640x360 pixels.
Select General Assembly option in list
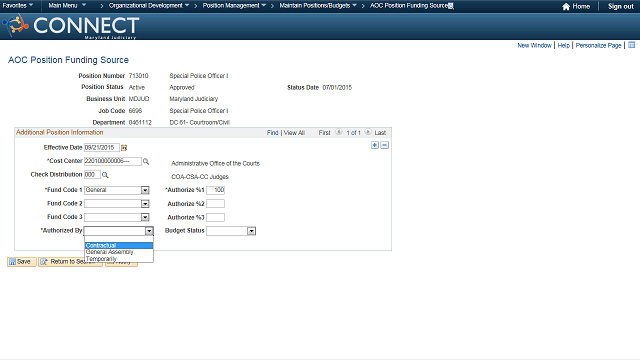(119, 252)
